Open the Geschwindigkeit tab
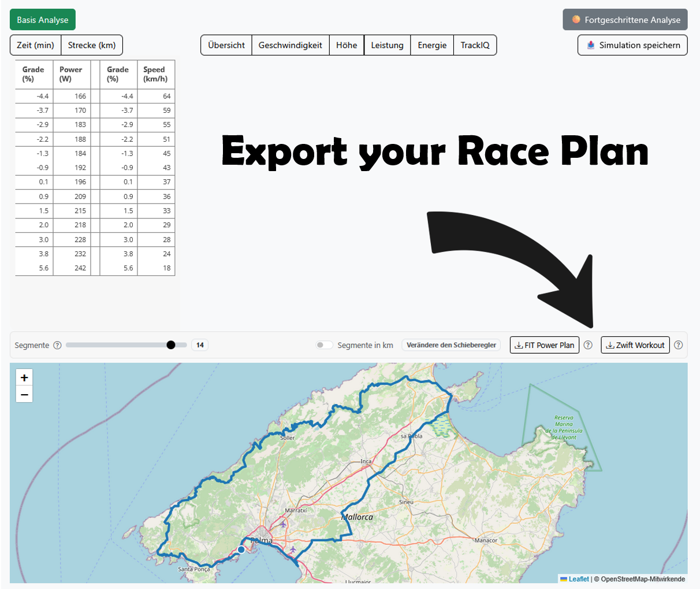Screen dimensions: 700x589 (290, 45)
